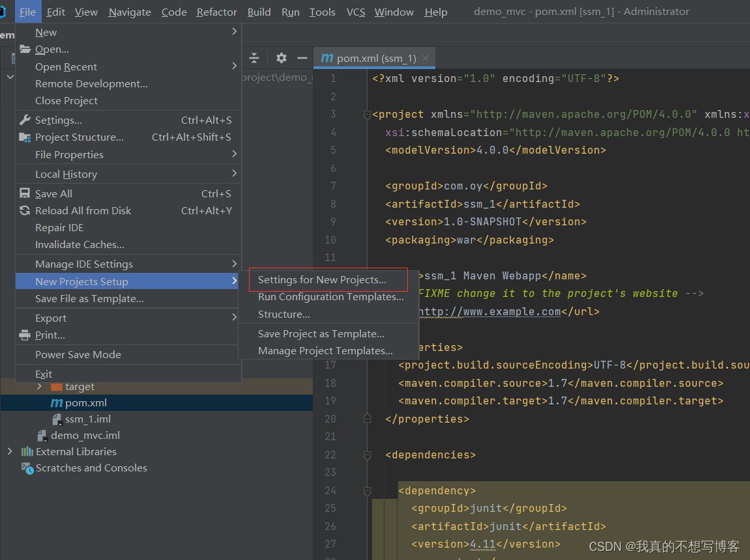Expand Manage IDE Settings submenu
The height and width of the screenshot is (560, 750).
(235, 264)
